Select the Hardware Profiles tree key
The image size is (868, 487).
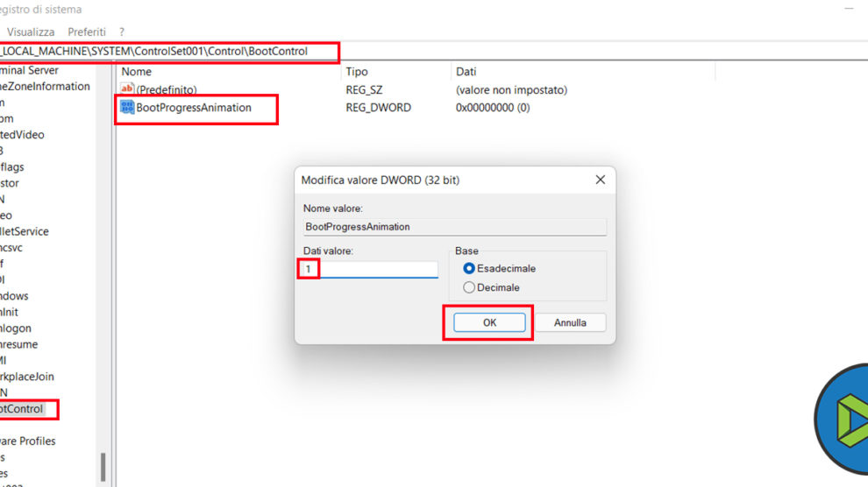28,441
